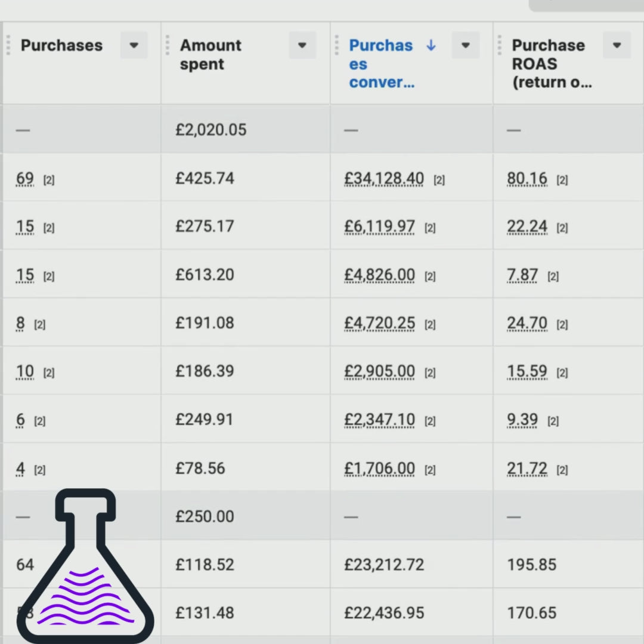Select the £23,212.72 conversion value cell
This screenshot has height=644, width=644.
384,565
